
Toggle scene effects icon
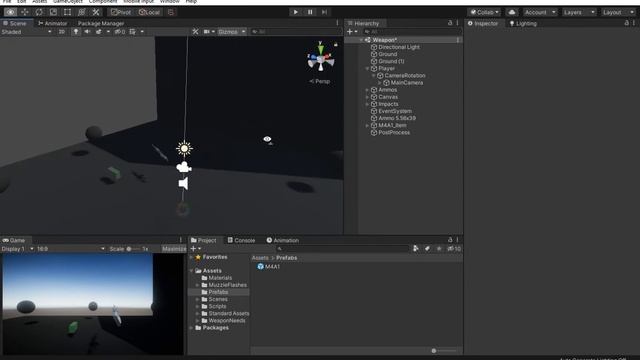(98, 31)
